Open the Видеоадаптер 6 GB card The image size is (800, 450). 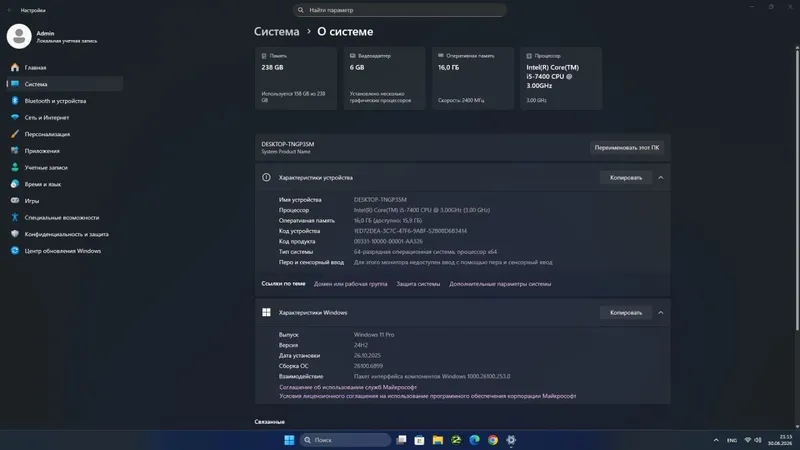[384, 79]
